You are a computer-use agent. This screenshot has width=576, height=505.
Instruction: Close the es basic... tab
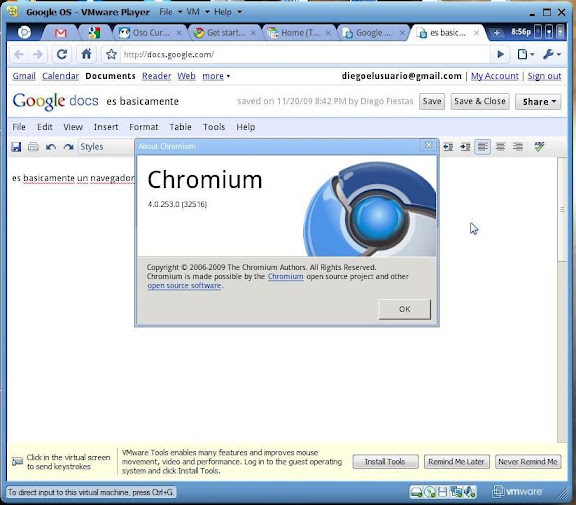click(476, 33)
